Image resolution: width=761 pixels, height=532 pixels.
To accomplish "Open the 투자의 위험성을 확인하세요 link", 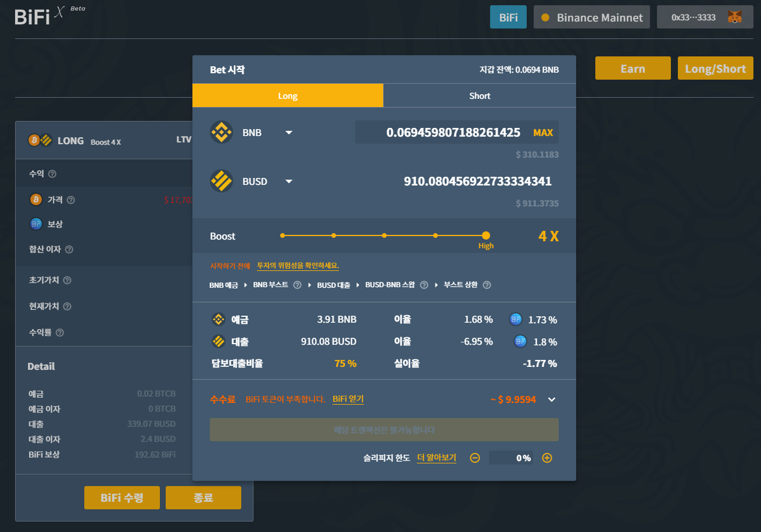I will [298, 266].
